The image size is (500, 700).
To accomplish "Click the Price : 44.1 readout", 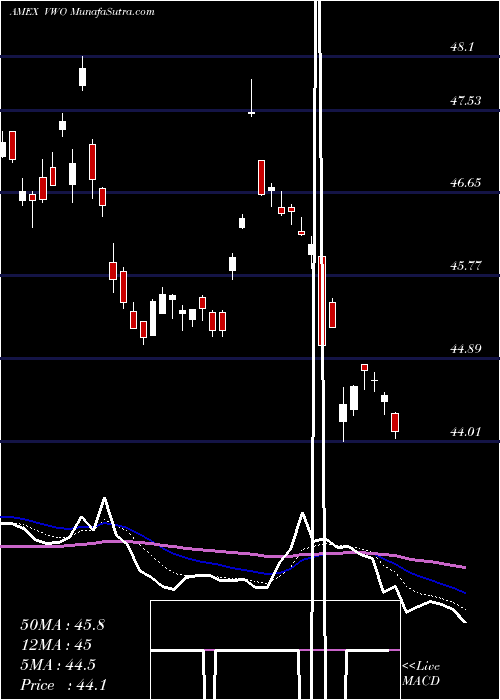I will click(63, 685).
